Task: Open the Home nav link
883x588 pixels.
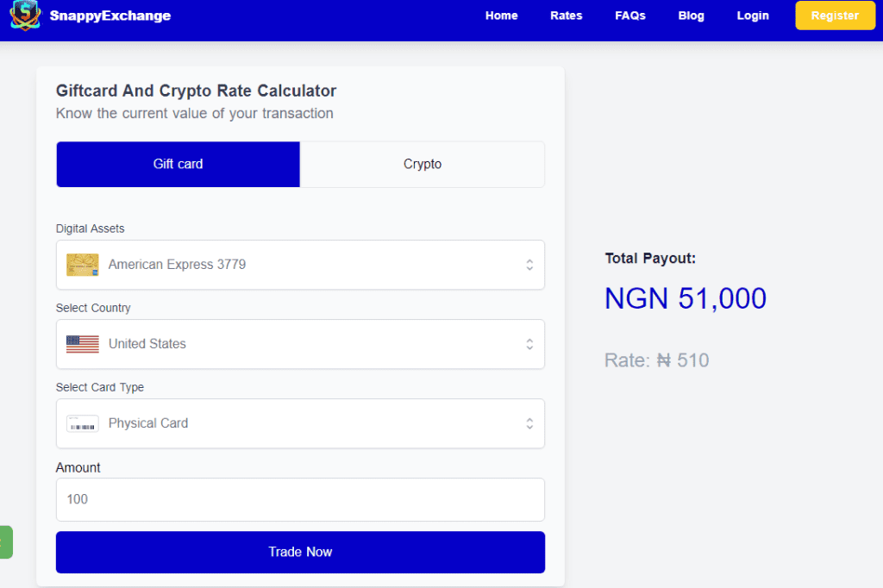Action: pos(501,16)
